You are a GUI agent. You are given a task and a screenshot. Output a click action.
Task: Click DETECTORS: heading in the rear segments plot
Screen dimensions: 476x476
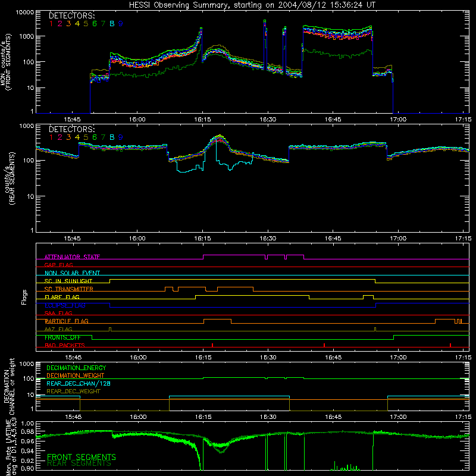click(x=72, y=129)
